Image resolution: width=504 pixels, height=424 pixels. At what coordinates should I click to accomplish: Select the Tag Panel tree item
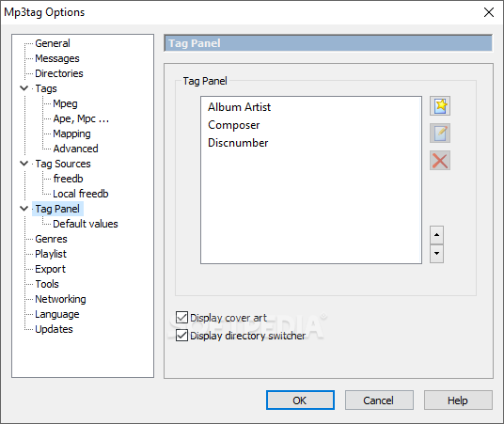click(x=57, y=209)
